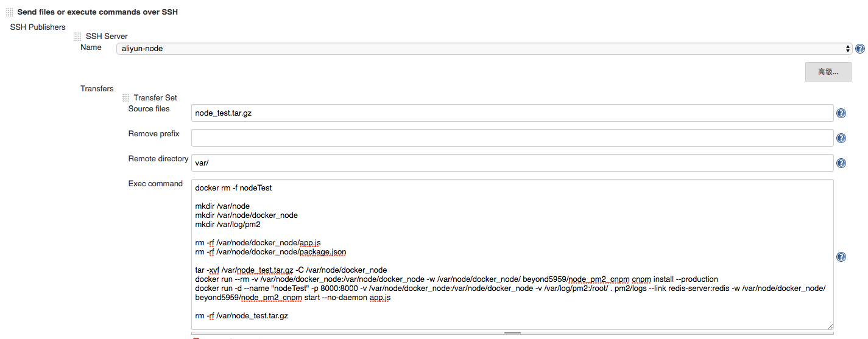This screenshot has width=868, height=339.
Task: Click the 'mkdir /var/node' line
Action: coord(222,206)
